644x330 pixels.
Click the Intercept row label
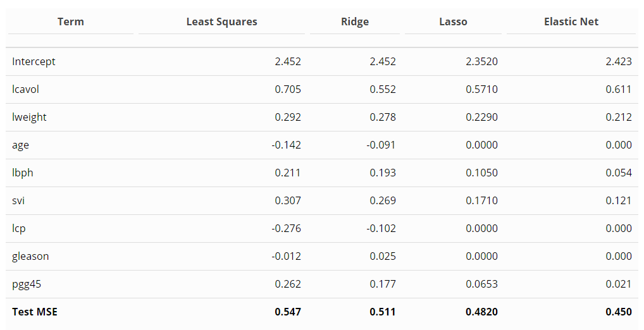pos(34,61)
